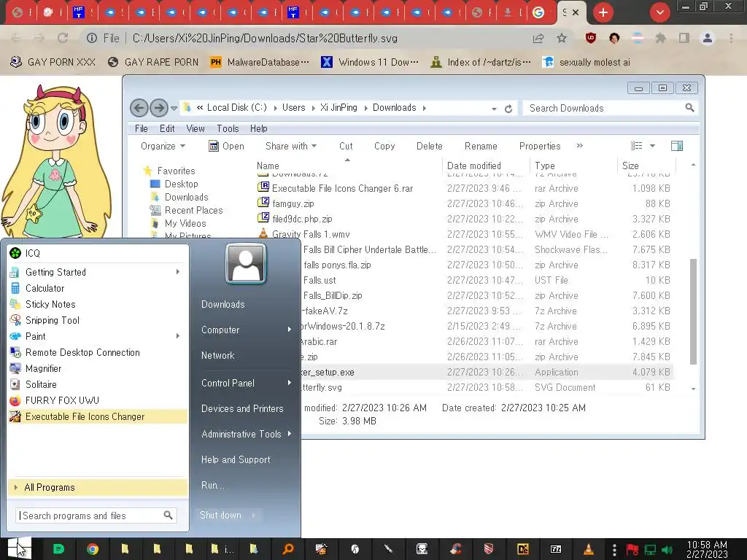Open the Explorer Edit menu
Image resolution: width=747 pixels, height=560 pixels.
coord(167,128)
